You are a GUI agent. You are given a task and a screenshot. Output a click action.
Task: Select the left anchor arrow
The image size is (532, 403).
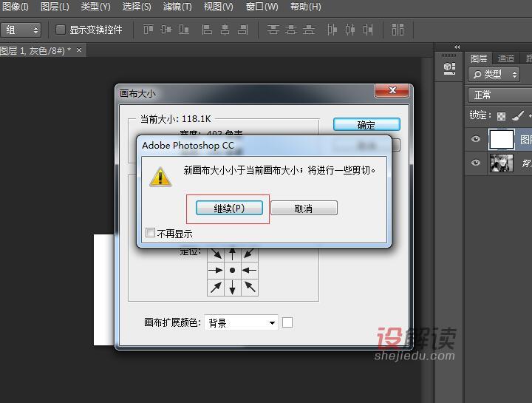[x=216, y=270]
